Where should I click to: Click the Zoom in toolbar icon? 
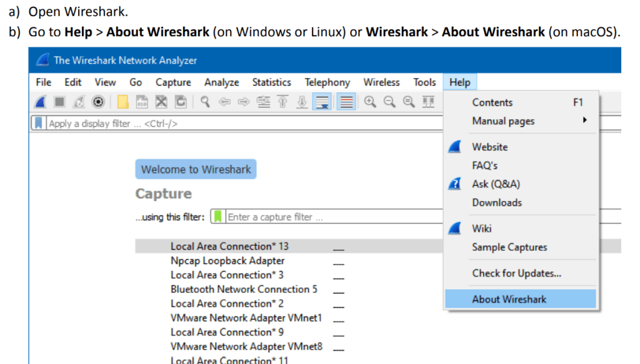370,102
